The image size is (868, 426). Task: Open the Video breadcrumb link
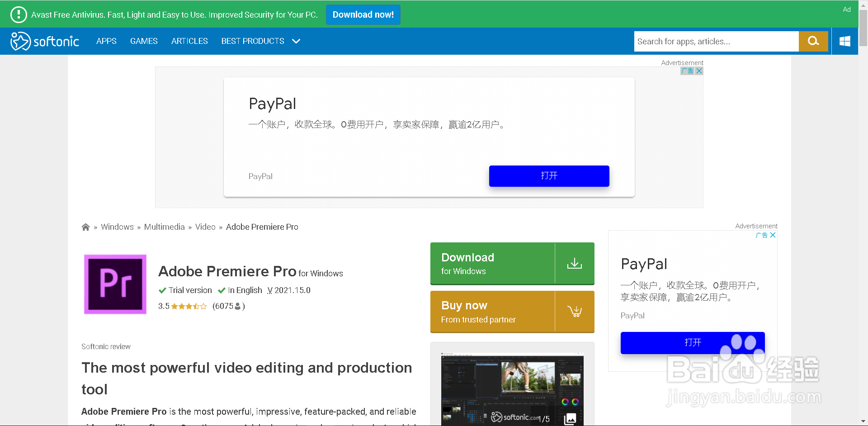tap(205, 227)
